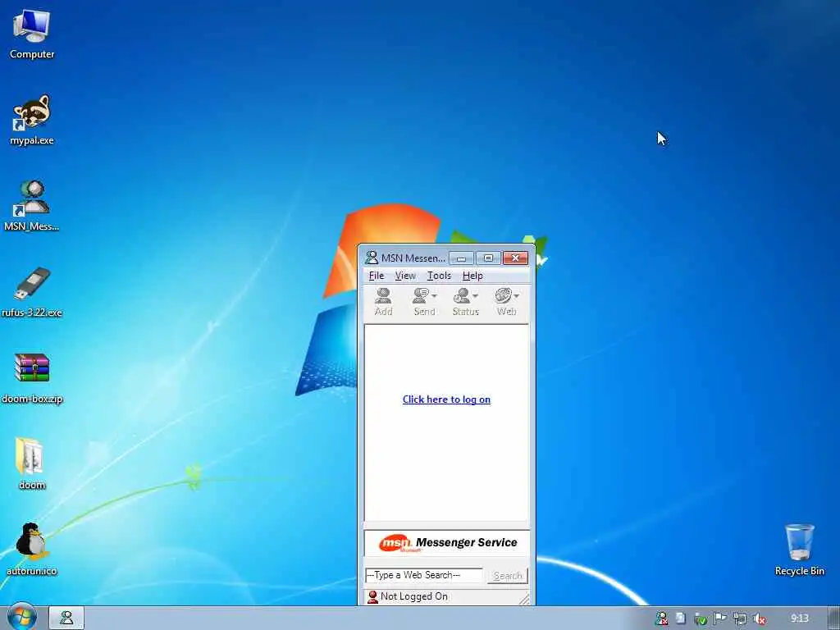Click the Messenger tray icon with red X

[661, 619]
